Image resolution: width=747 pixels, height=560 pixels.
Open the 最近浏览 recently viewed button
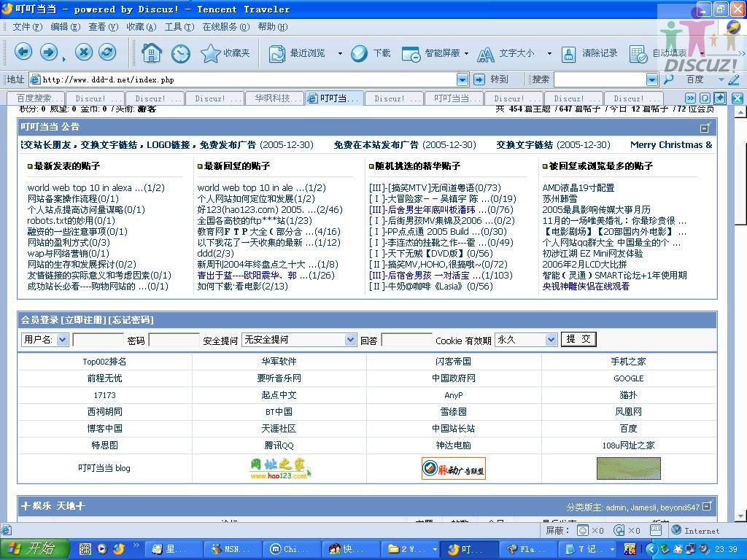[297, 53]
